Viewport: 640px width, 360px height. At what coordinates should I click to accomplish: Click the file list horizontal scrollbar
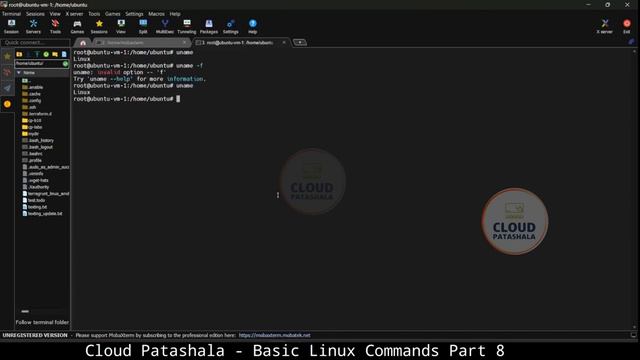[x=25, y=311]
